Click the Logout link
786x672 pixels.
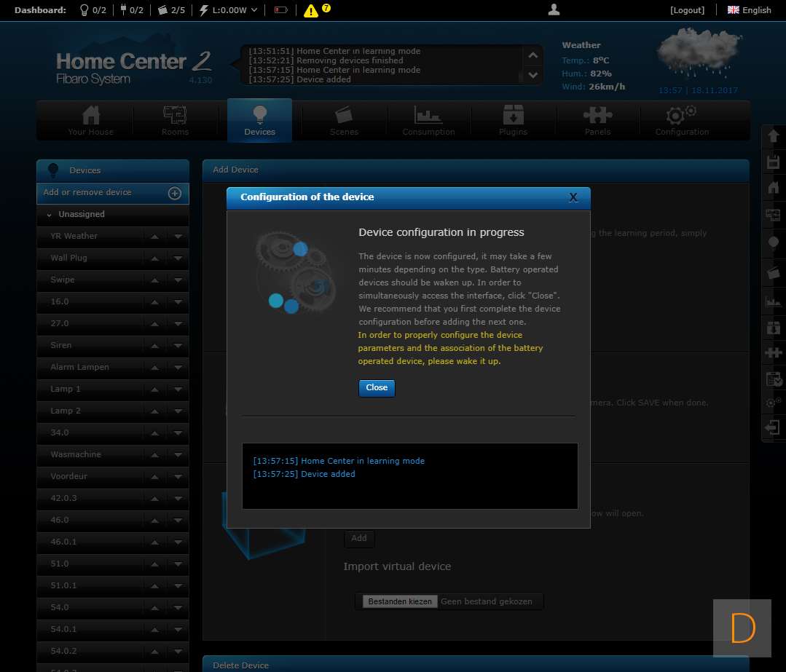[687, 10]
